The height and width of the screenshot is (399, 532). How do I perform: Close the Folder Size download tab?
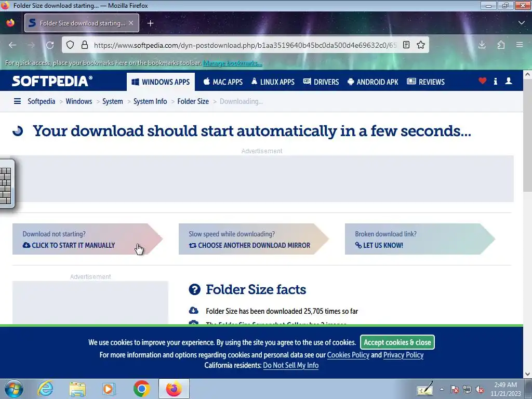[131, 23]
